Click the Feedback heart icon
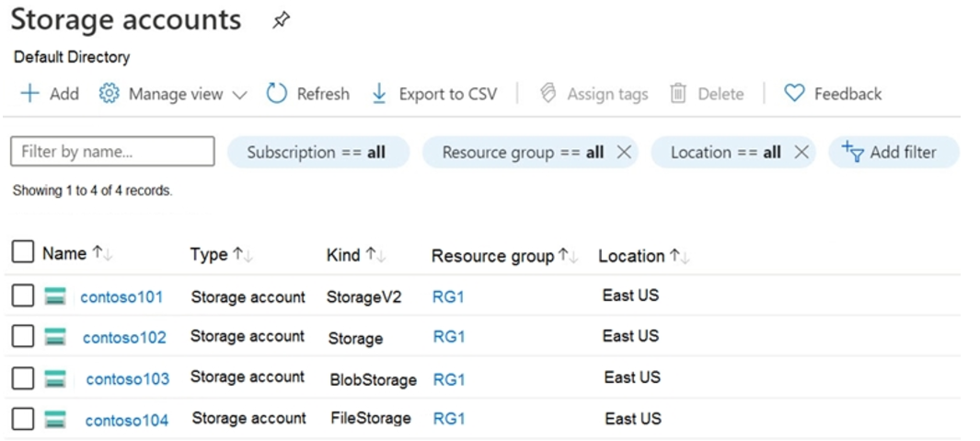 tap(794, 94)
